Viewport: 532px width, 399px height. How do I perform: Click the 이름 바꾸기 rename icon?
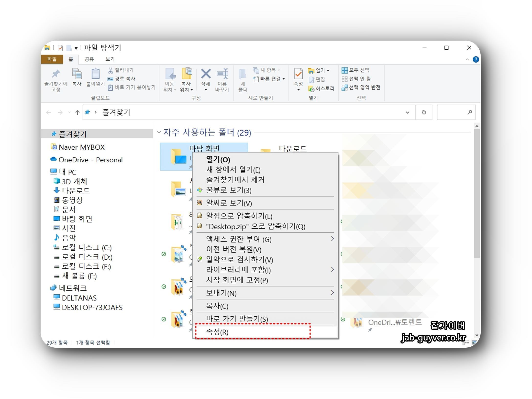point(222,74)
